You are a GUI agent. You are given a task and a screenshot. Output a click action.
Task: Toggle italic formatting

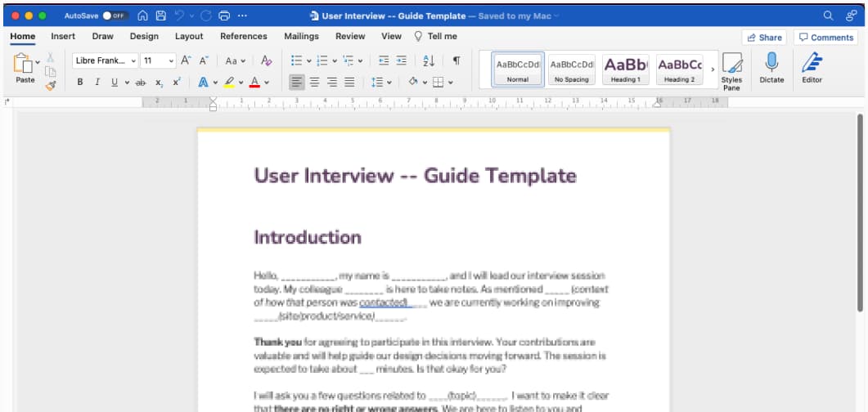(97, 82)
